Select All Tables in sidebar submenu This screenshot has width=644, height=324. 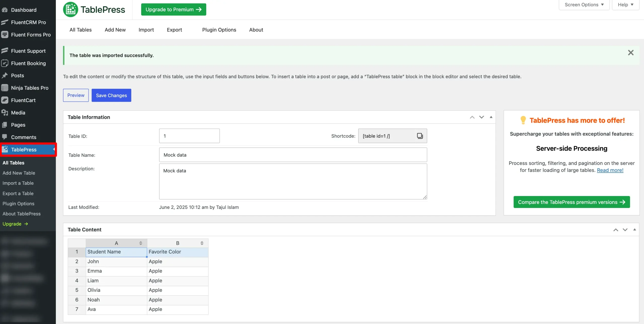pyautogui.click(x=14, y=163)
